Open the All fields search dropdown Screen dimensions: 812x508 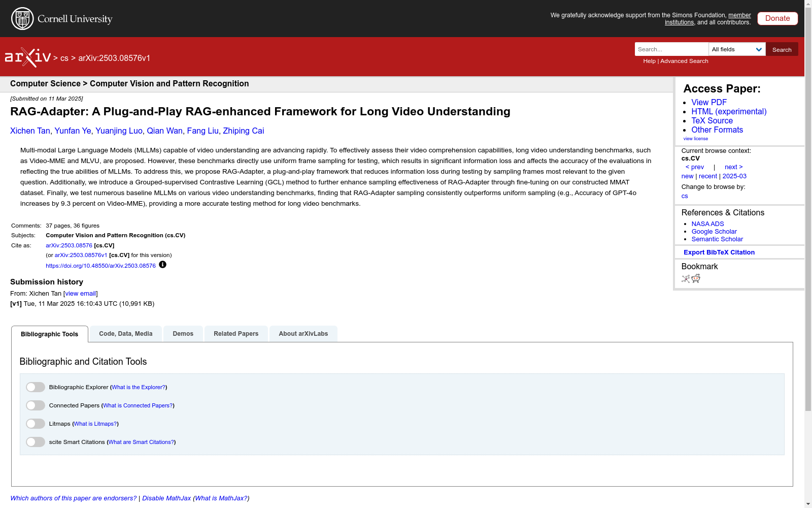737,49
